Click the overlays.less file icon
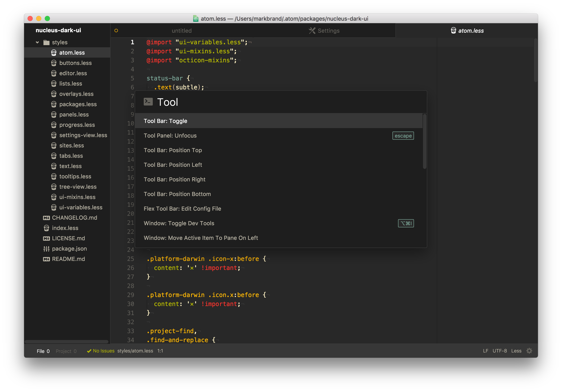The image size is (562, 392). [54, 94]
